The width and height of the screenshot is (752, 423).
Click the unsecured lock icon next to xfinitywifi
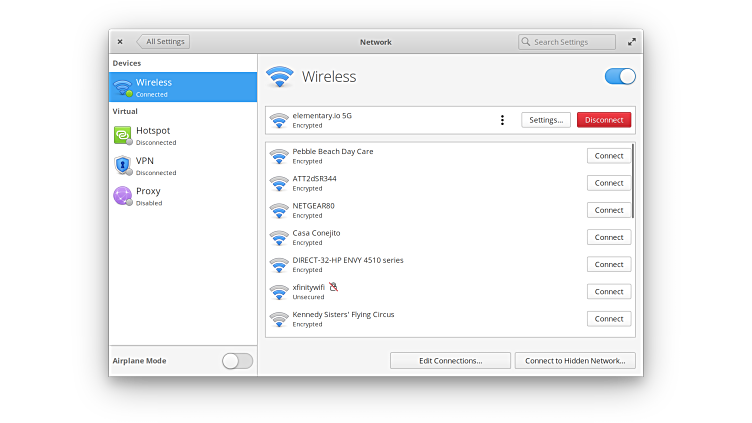(334, 287)
